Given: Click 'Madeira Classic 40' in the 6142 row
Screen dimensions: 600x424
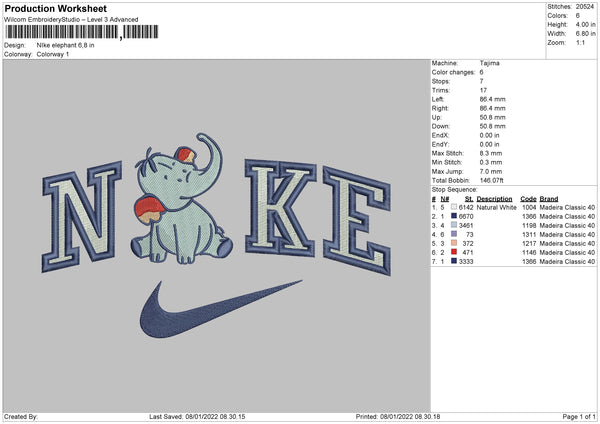Looking at the screenshot, I should click(567, 207).
